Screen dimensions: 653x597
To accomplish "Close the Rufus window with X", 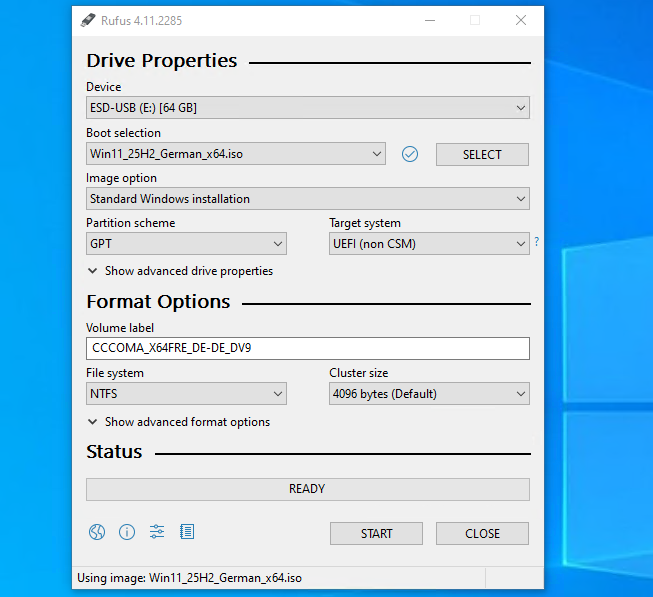I will pos(521,20).
